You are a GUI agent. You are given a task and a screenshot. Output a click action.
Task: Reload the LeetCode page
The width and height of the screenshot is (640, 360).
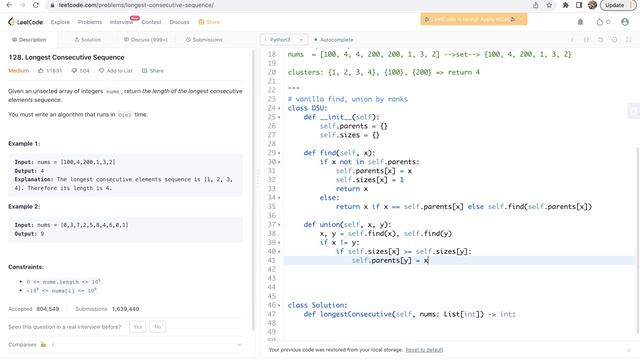(36, 5)
